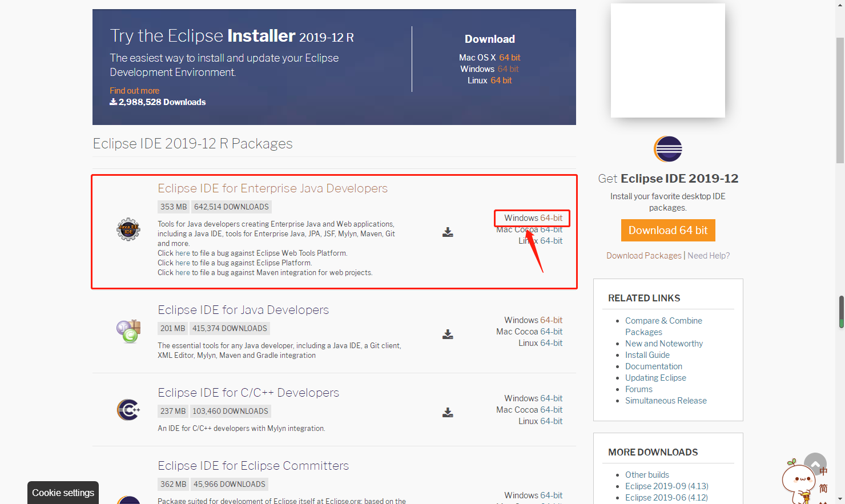Click the download icon next to Java Developers package
This screenshot has width=845, height=504.
tap(448, 334)
